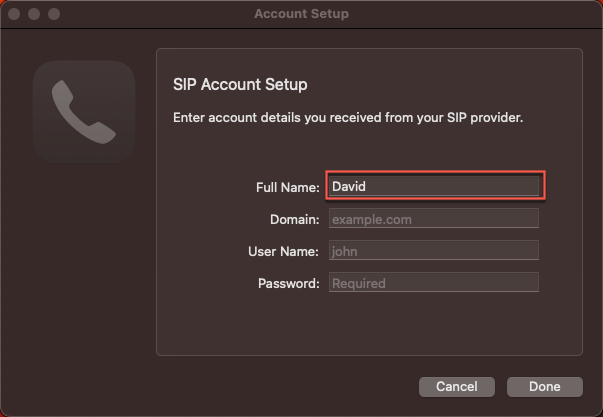Click the zoom window button

click(x=53, y=15)
